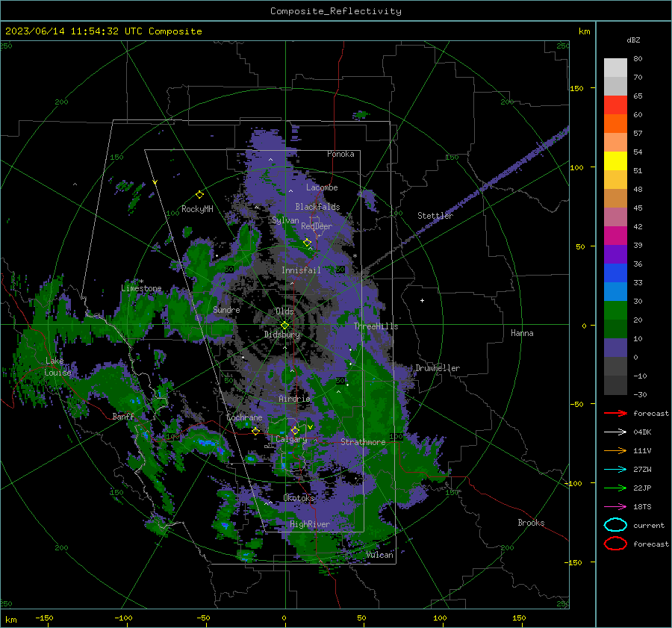Click the Composite_Reflectivity title text

coord(335,11)
